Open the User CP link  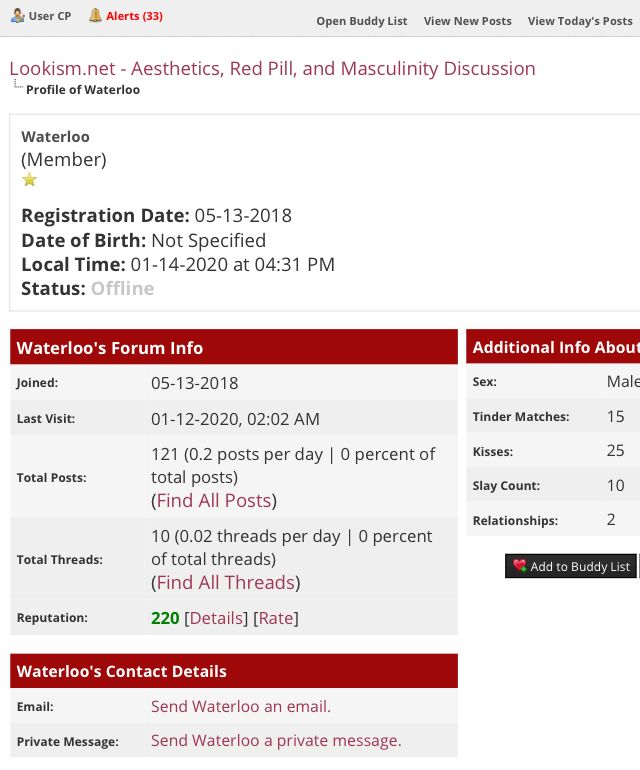(48, 16)
